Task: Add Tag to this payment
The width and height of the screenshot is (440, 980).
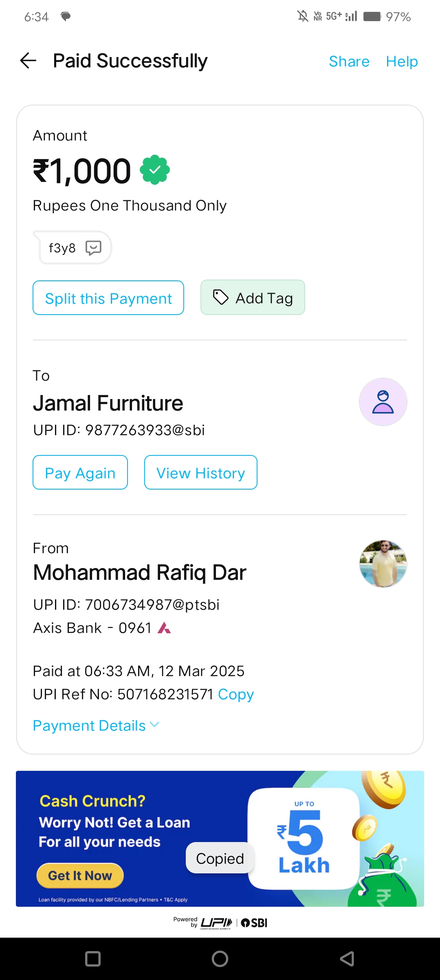Action: click(x=253, y=298)
